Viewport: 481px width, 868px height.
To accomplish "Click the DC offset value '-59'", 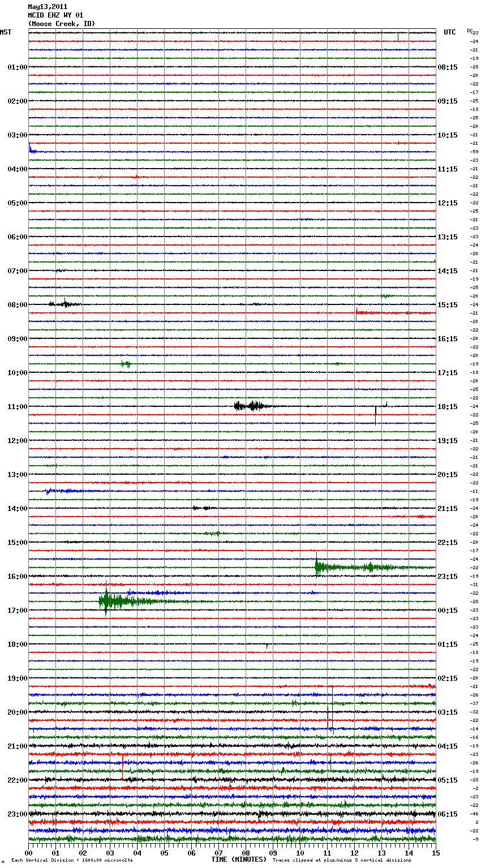I will pyautogui.click(x=475, y=152).
